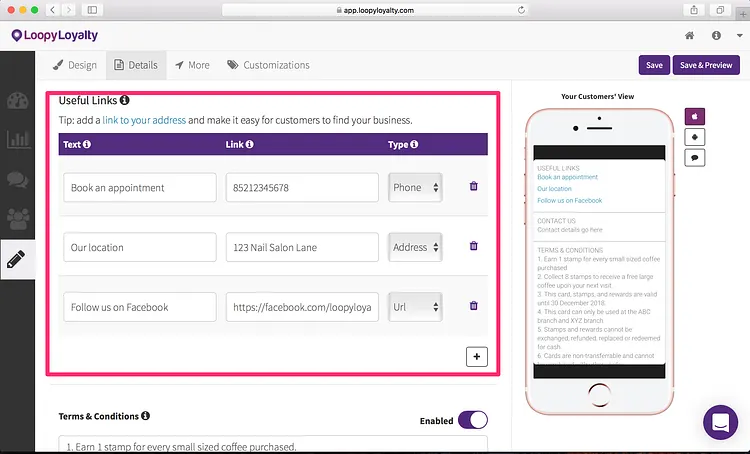Add a new useful link row
The width and height of the screenshot is (750, 454).
pyautogui.click(x=477, y=356)
